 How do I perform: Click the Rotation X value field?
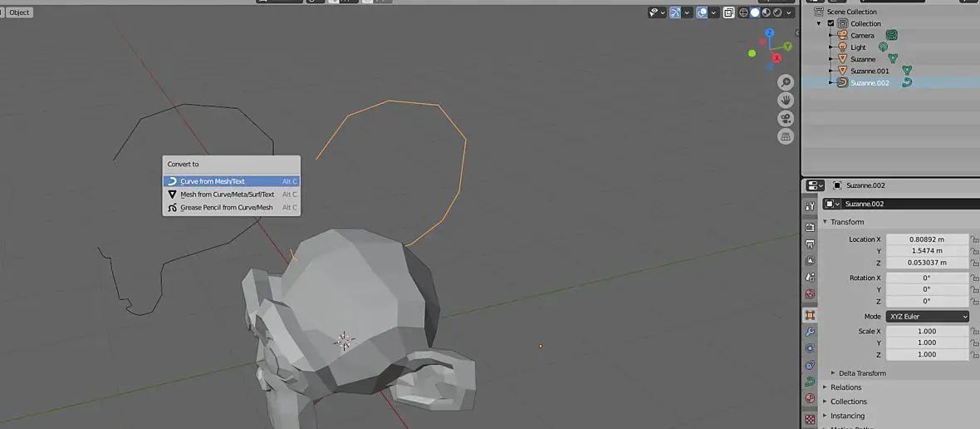click(x=927, y=278)
